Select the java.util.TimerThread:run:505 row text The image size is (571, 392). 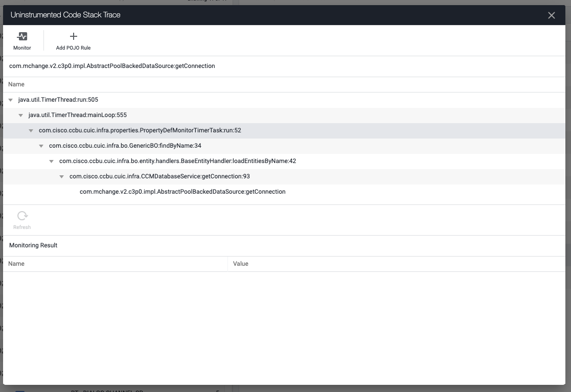(58, 100)
